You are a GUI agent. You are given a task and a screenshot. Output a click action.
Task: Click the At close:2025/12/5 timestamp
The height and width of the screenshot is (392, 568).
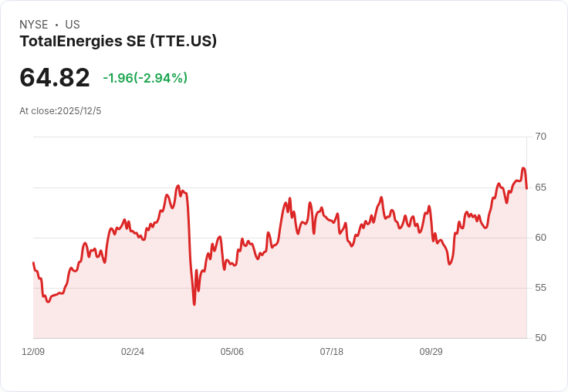(60, 111)
